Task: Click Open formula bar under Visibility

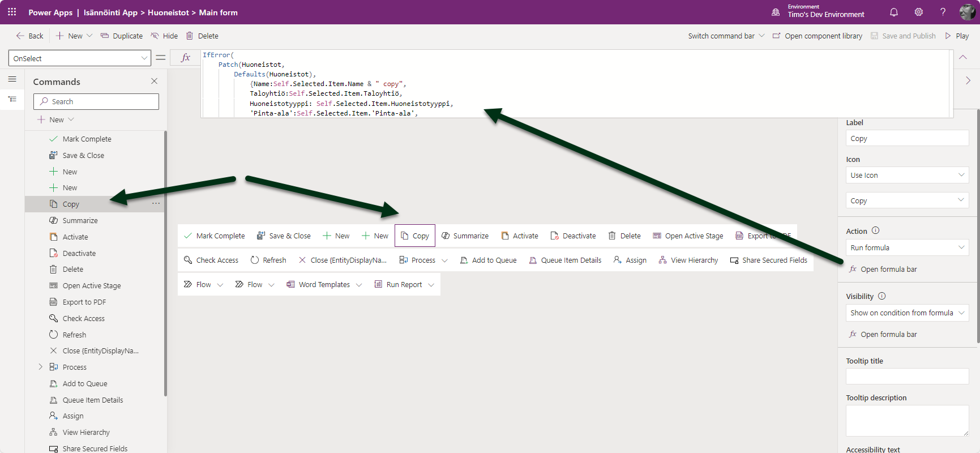Action: pos(888,334)
